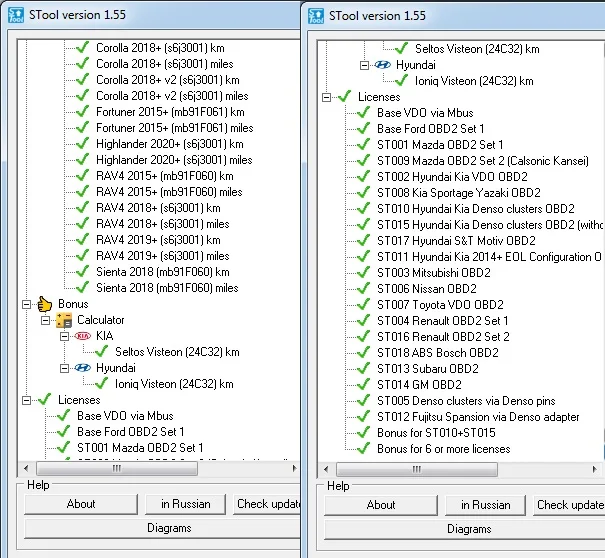Collapse the Calculator node in left window
Screen dimensions: 605x558
[46, 320]
